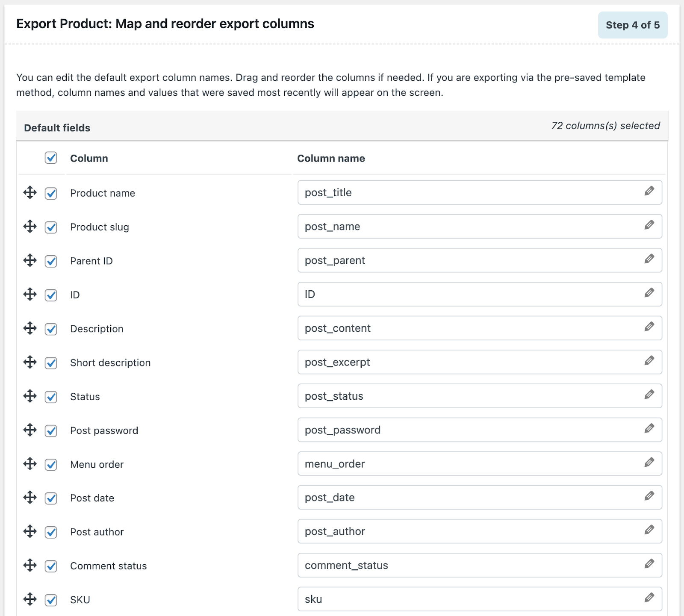
Task: Toggle the select-all Column header checkbox
Action: 51,158
